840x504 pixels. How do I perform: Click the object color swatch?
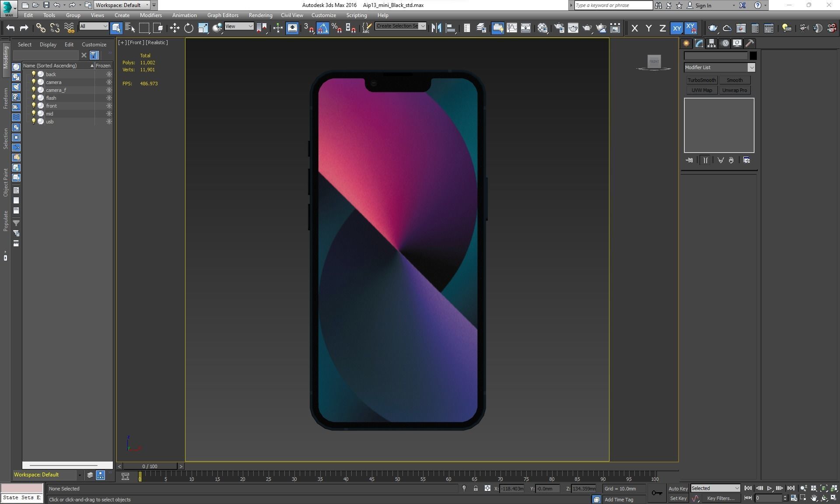[753, 56]
